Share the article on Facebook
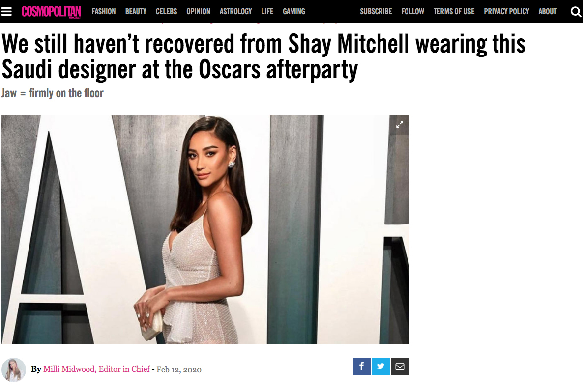The image size is (583, 392). point(361,366)
